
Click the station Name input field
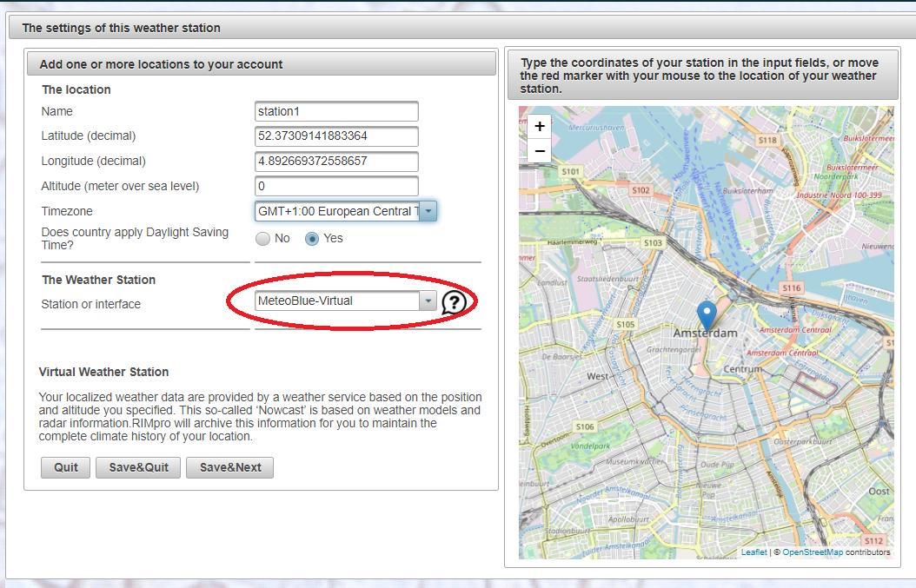tap(335, 111)
